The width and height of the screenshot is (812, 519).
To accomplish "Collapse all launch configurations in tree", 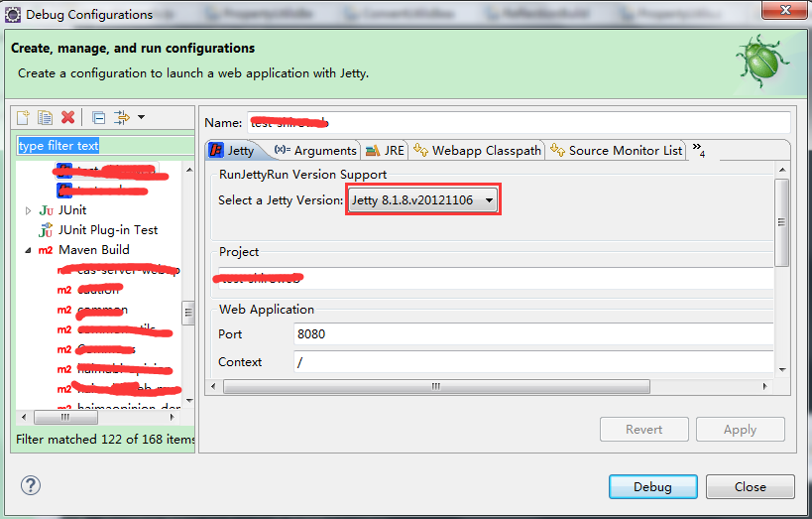I will pos(98,118).
